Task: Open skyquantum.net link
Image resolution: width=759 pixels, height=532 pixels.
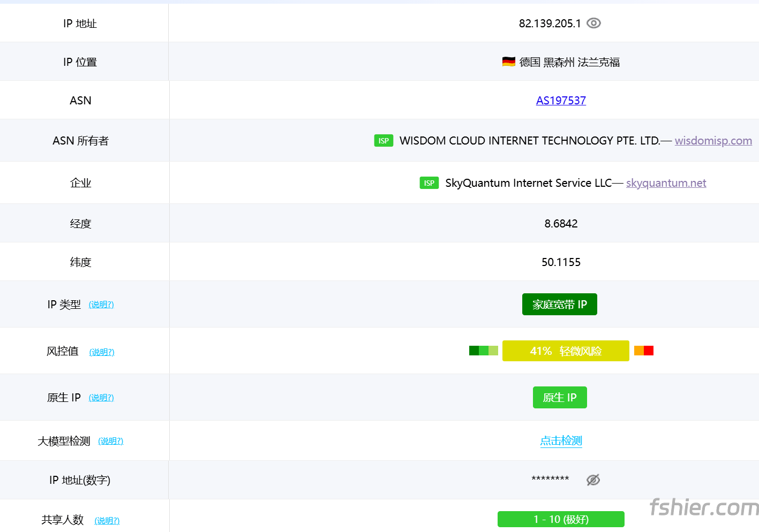Action: pyautogui.click(x=666, y=183)
